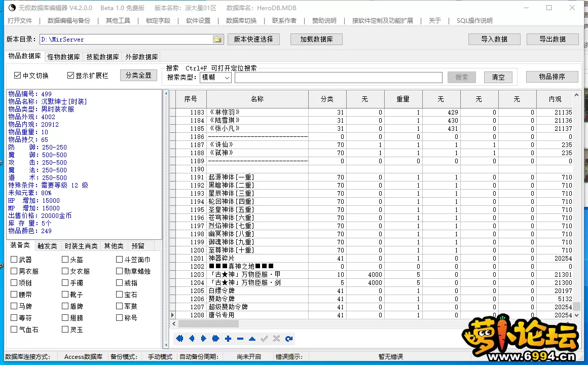
Task: Select row 至尊神体[十重] in grid
Action: tap(371, 250)
